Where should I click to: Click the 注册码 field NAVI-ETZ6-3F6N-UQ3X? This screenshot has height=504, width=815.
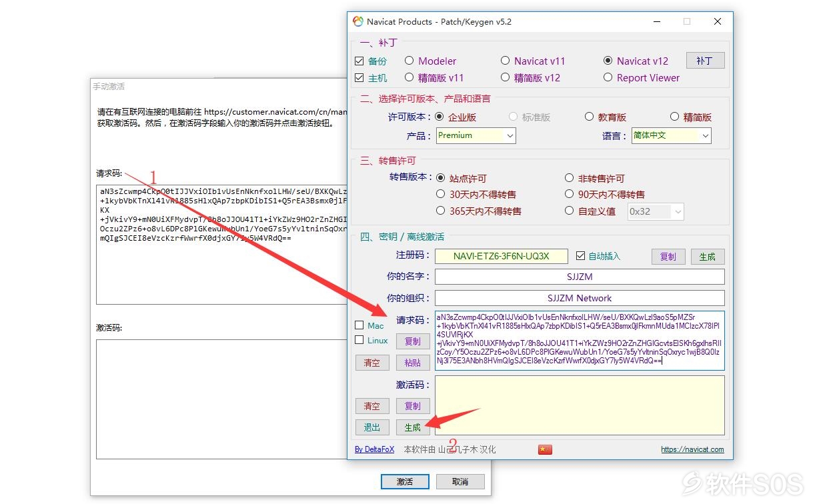(502, 257)
